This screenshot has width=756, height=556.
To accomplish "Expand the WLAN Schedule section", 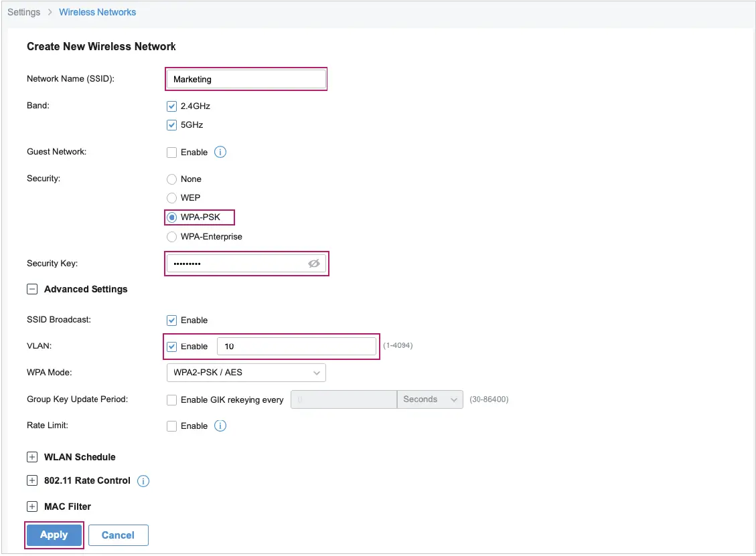I will pyautogui.click(x=31, y=457).
